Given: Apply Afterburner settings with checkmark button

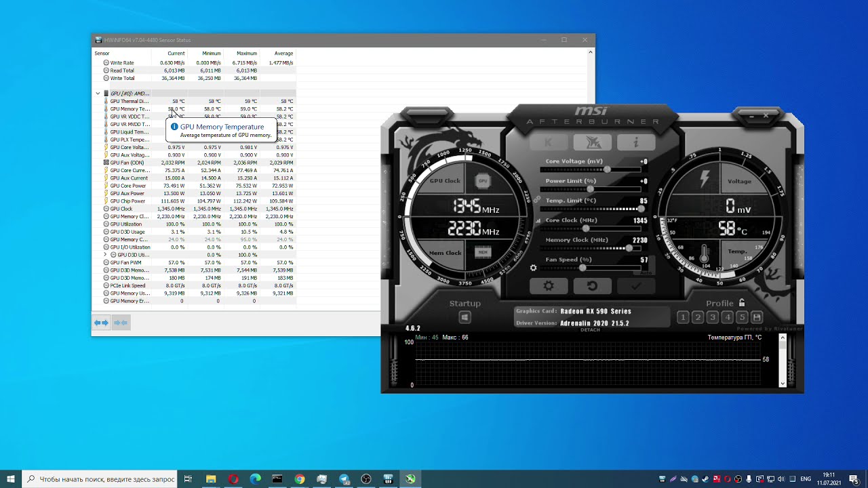Looking at the screenshot, I should 636,286.
